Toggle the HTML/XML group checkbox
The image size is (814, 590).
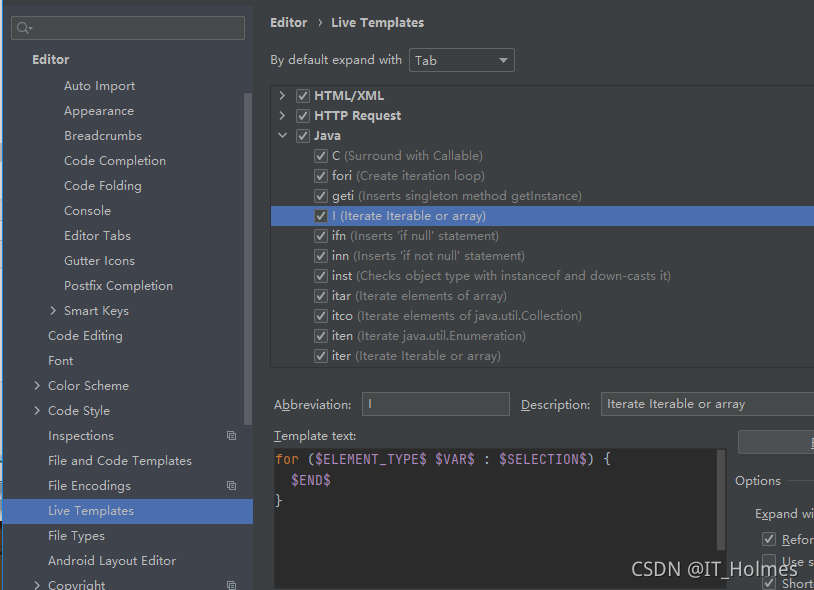pyautogui.click(x=303, y=96)
